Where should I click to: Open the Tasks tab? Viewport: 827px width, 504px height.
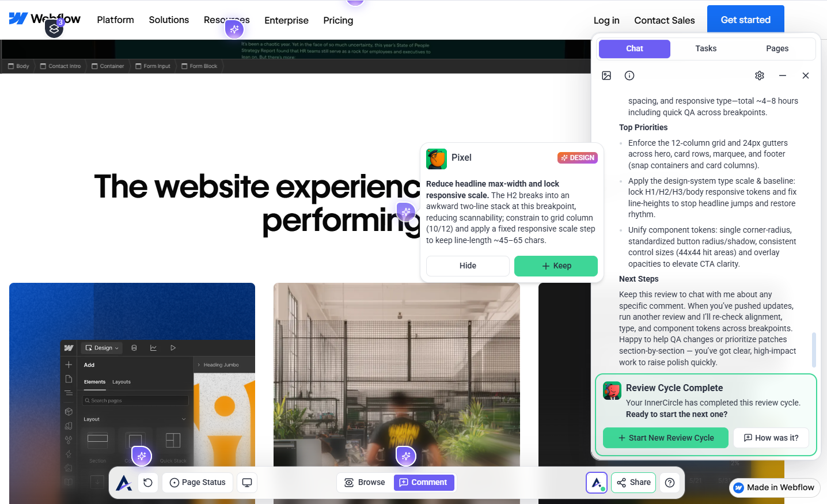(705, 48)
